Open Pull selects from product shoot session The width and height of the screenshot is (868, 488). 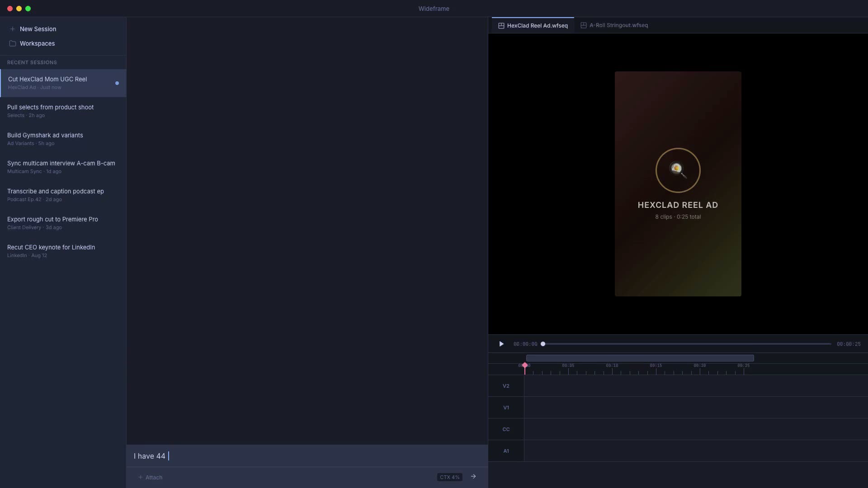tap(63, 111)
